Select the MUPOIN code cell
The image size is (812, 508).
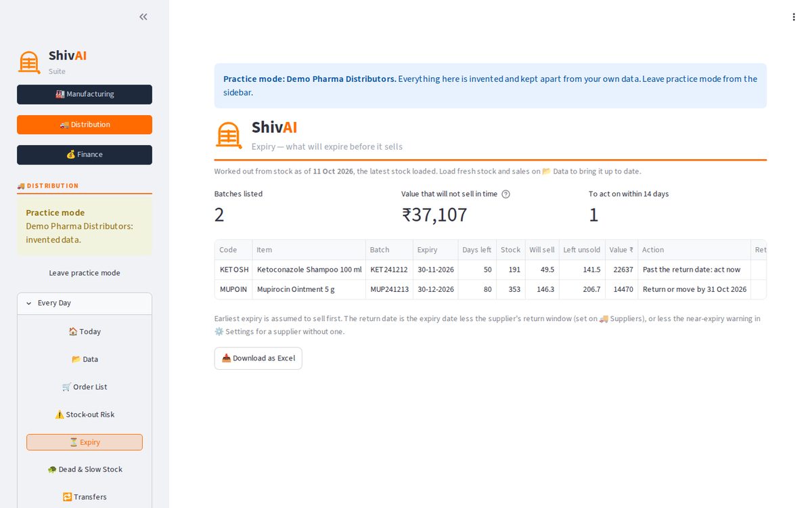coord(233,289)
